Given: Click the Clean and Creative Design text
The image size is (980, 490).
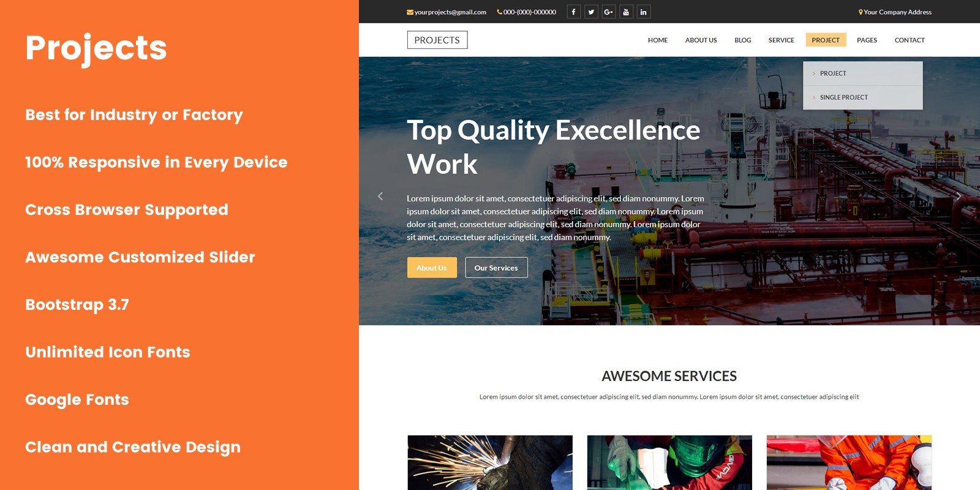Looking at the screenshot, I should 133,447.
